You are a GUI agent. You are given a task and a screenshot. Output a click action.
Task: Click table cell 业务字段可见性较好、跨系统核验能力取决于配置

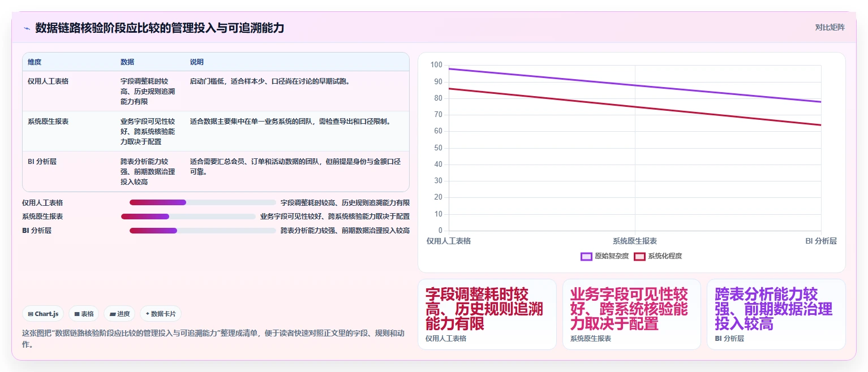coord(148,132)
